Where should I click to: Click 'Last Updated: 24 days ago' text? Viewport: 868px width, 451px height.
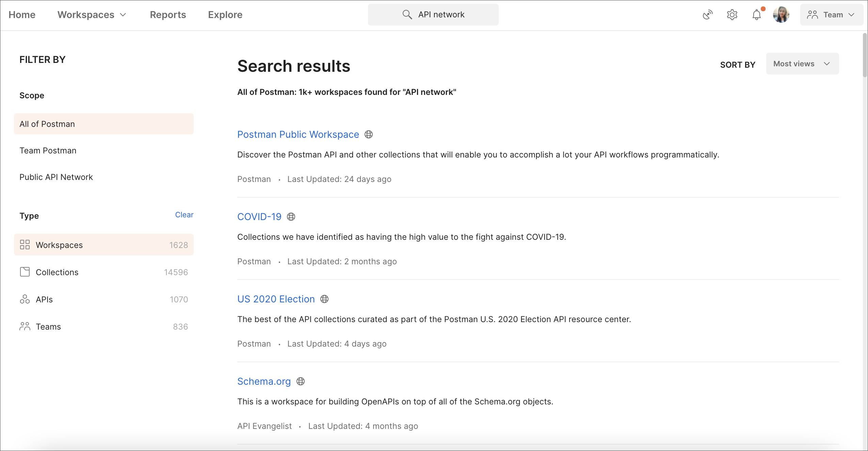[x=339, y=179]
